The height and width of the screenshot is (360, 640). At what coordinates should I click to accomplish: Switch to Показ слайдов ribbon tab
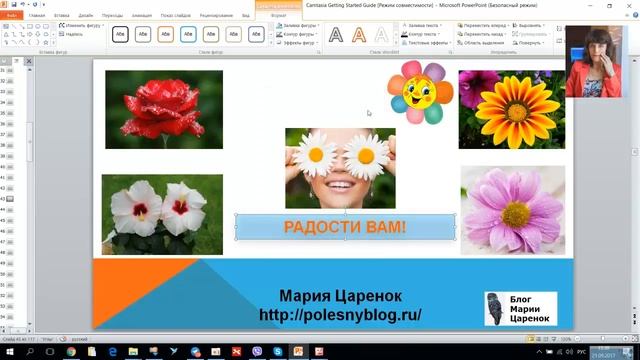click(x=176, y=16)
